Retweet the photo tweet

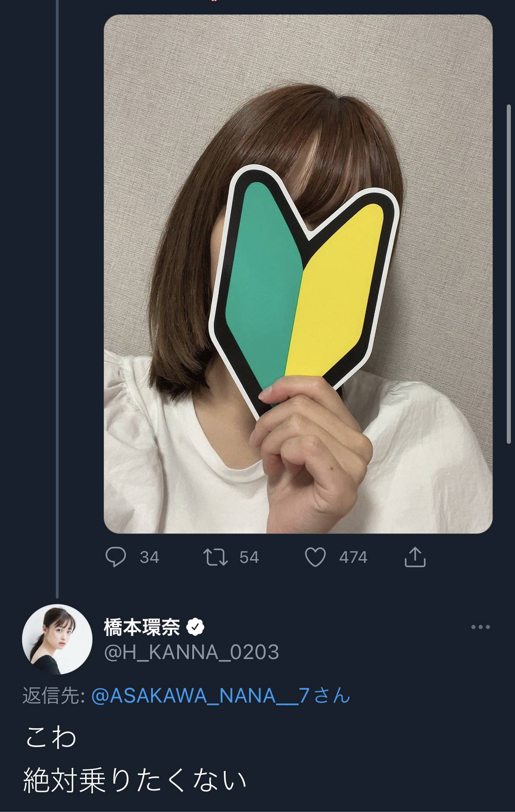tap(216, 557)
